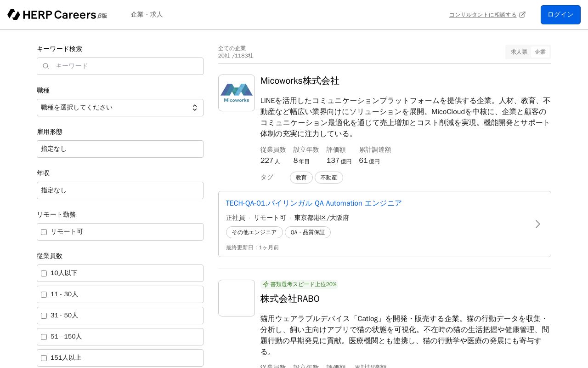Open the 企業・求人 navigation item
The width and height of the screenshot is (588, 368).
(147, 15)
